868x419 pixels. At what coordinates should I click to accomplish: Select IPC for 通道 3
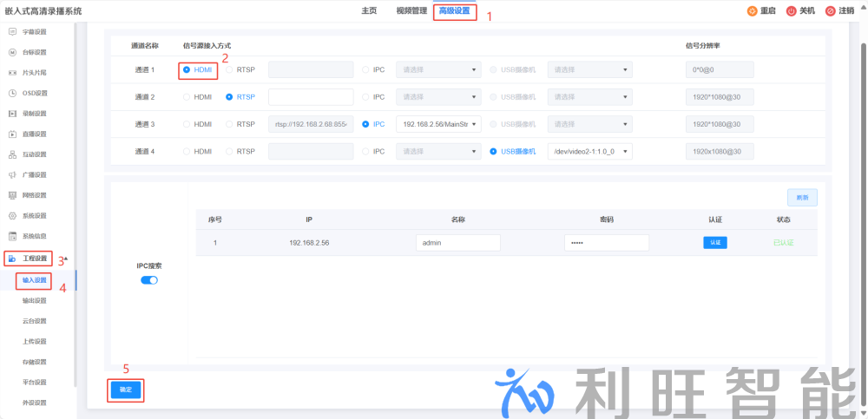[365, 124]
